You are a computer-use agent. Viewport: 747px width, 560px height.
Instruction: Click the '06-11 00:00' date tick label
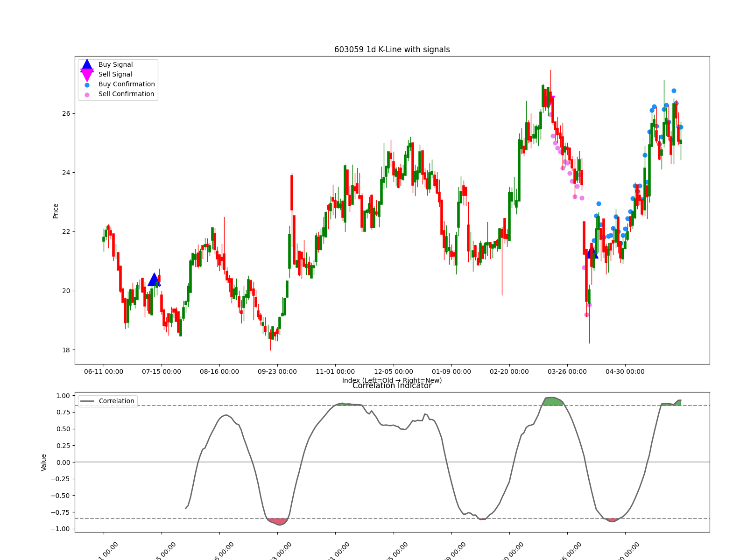tap(104, 372)
